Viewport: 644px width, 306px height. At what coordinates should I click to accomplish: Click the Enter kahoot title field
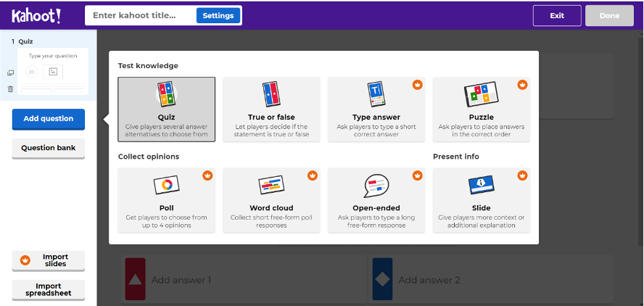coord(140,16)
